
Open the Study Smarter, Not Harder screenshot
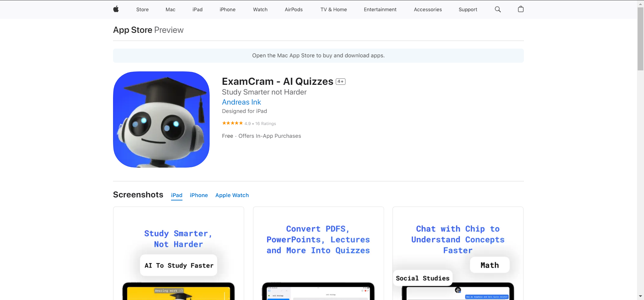178,253
